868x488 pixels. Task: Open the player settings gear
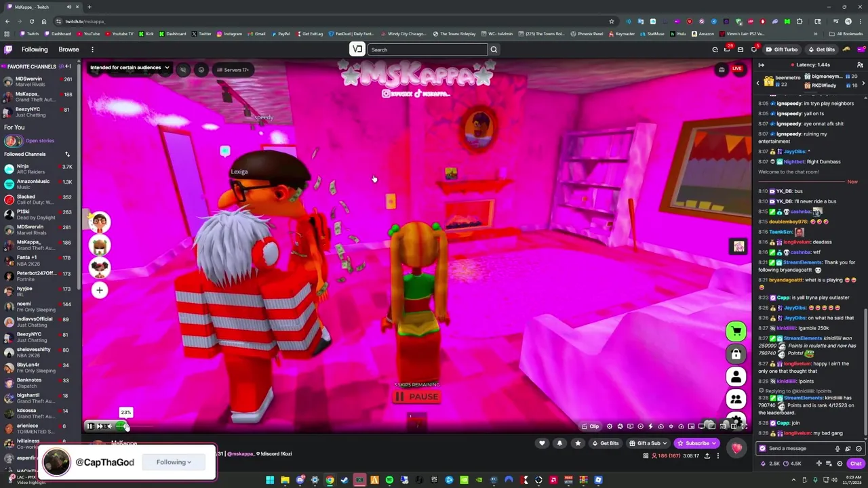[610, 426]
